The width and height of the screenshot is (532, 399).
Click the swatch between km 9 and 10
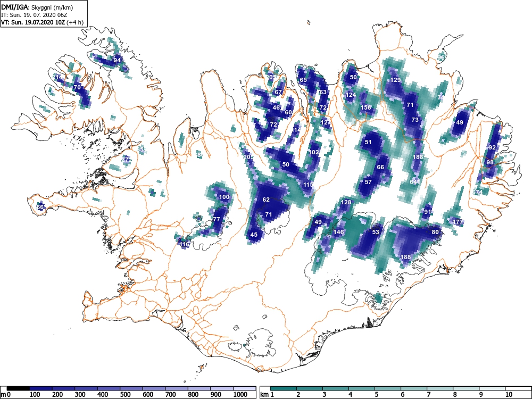(492, 388)
